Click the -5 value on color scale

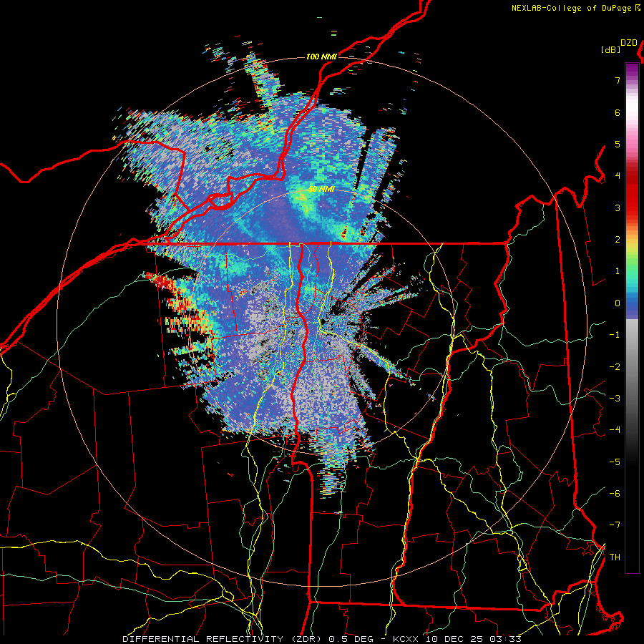tap(615, 462)
